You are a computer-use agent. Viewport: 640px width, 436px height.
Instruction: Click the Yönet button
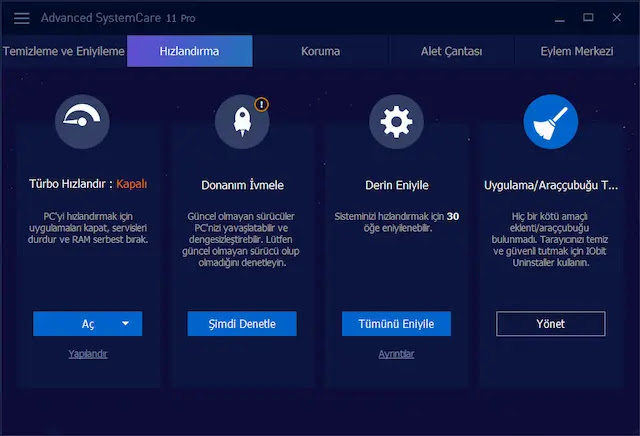pyautogui.click(x=551, y=324)
